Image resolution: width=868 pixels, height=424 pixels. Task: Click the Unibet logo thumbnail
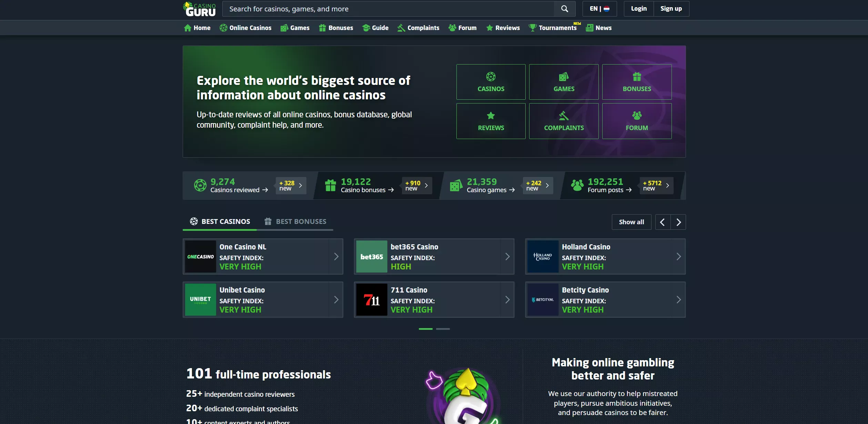coord(201,299)
